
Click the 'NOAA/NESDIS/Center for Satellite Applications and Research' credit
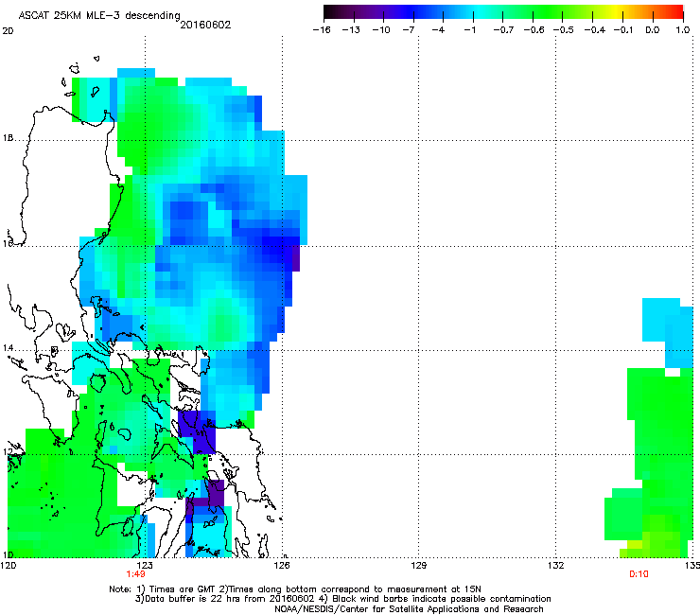[x=409, y=609]
